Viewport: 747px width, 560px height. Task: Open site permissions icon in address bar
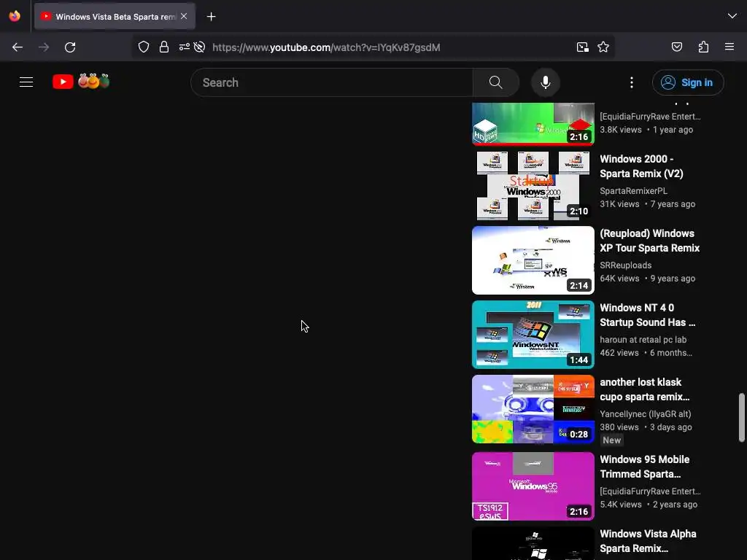click(184, 47)
